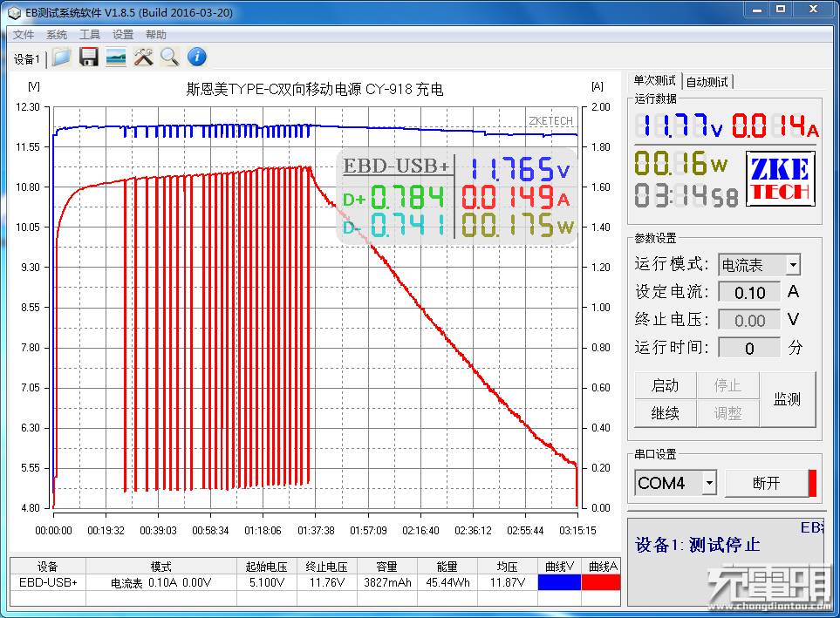Click the 断开 disconnect button
This screenshot has height=618, width=840.
(767, 484)
